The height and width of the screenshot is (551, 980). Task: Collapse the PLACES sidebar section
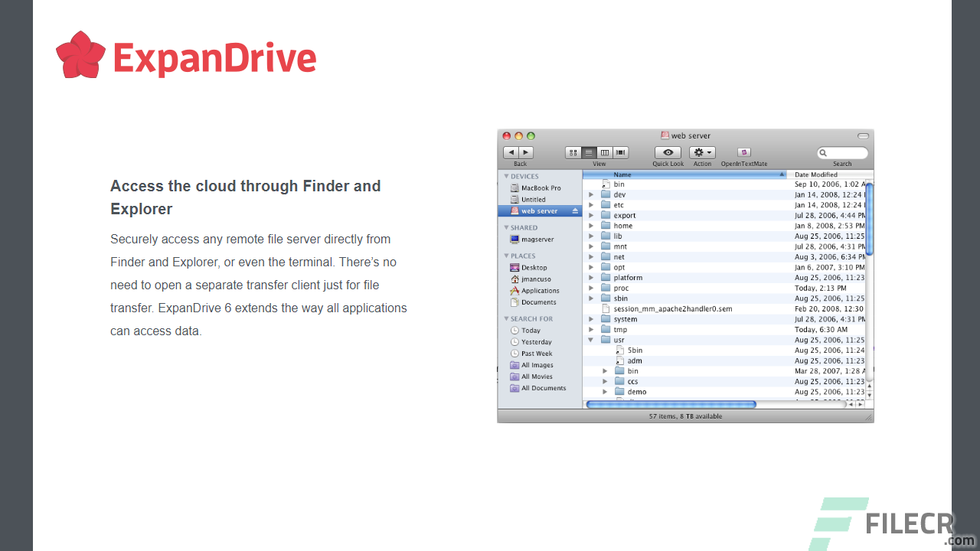506,256
